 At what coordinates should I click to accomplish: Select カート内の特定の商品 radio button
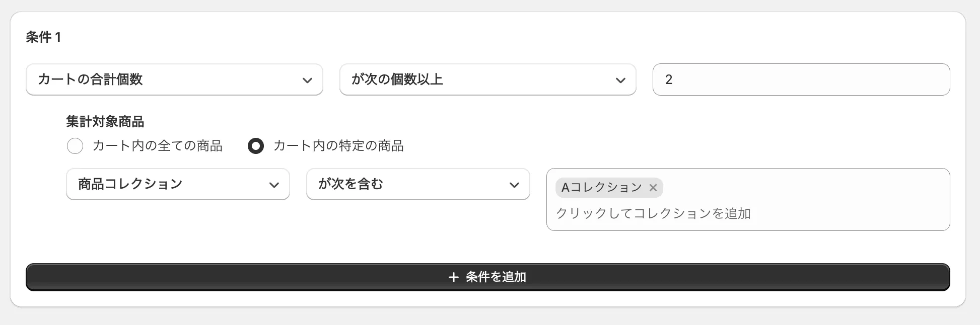pos(256,146)
